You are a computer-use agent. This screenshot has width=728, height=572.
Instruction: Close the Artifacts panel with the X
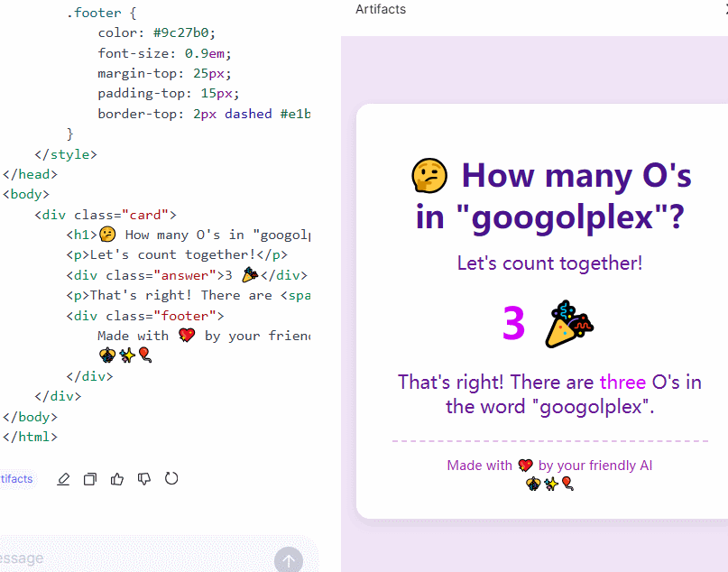click(x=724, y=9)
